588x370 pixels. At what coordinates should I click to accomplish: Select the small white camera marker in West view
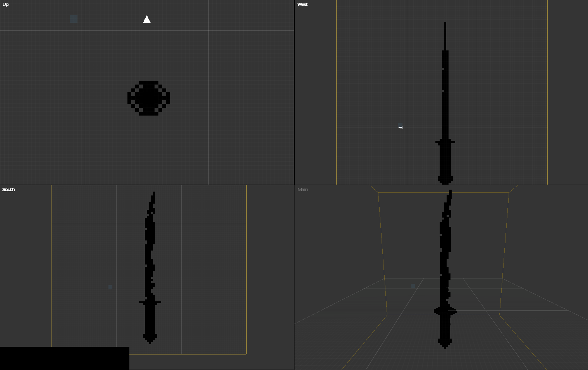(401, 127)
